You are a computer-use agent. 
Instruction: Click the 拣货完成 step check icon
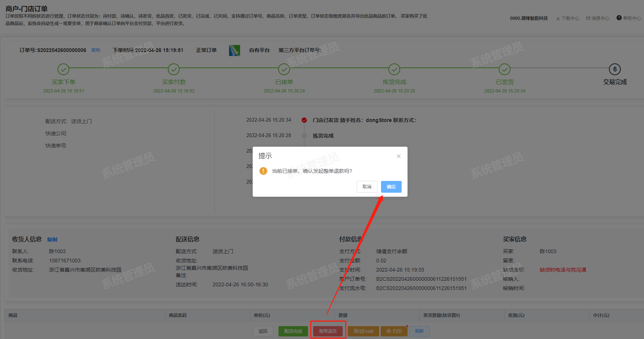coord(394,69)
